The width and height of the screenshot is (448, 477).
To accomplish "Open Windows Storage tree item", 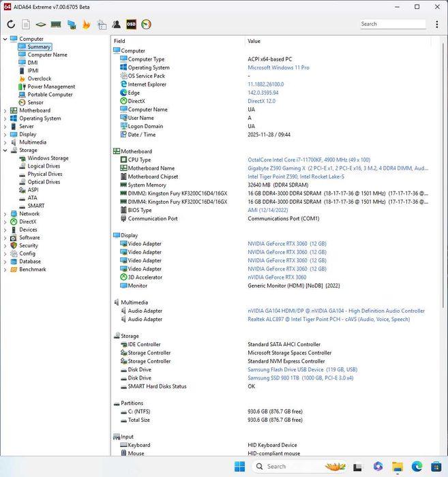I will point(48,158).
